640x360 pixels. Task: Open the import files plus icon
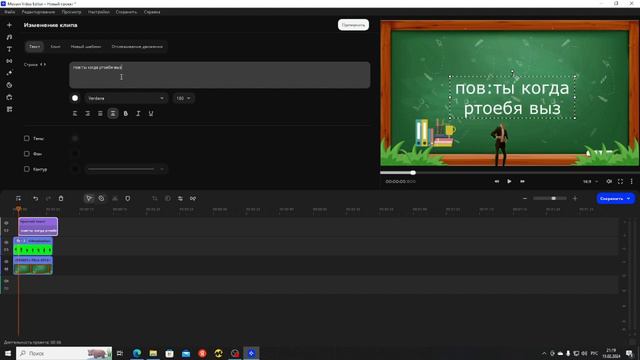(x=9, y=25)
